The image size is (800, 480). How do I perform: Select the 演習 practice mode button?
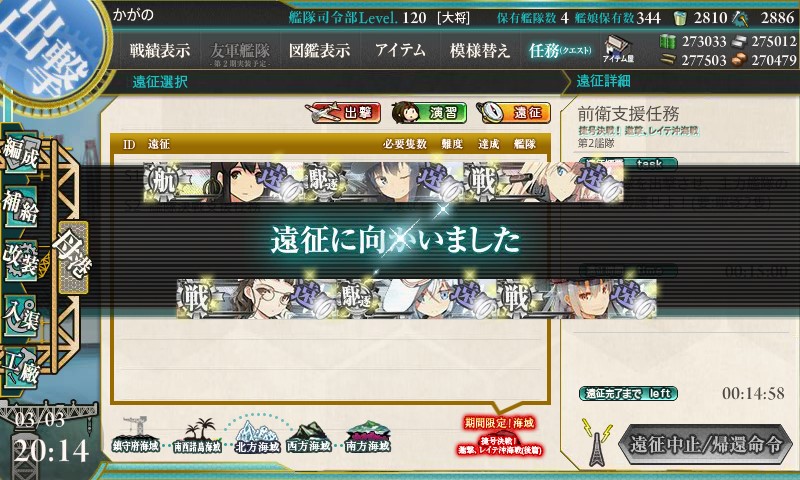pyautogui.click(x=430, y=112)
